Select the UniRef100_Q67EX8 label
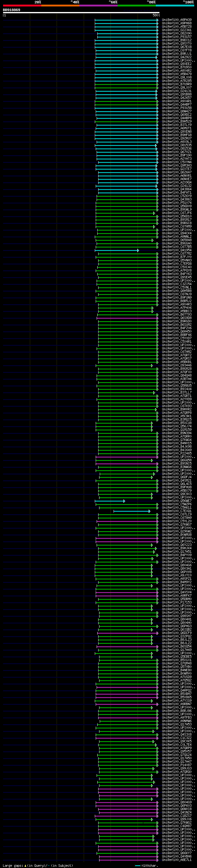The image size is (197, 868). [177, 47]
